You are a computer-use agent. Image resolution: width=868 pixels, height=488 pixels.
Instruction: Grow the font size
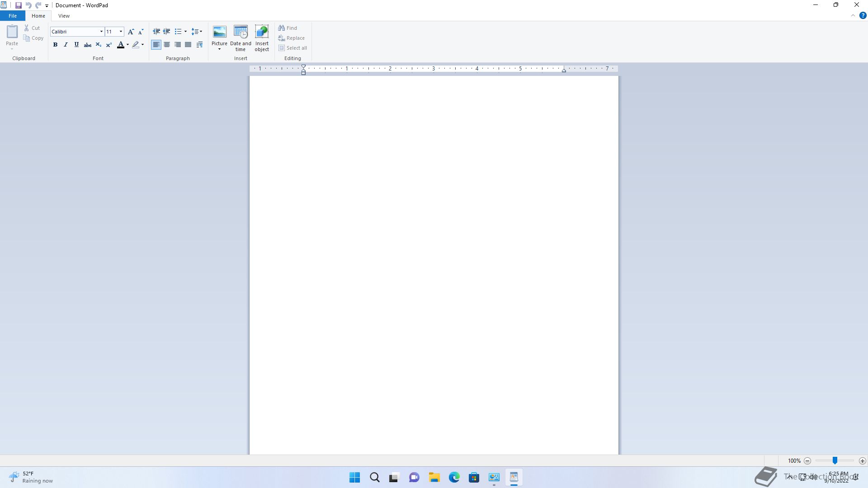pyautogui.click(x=131, y=32)
